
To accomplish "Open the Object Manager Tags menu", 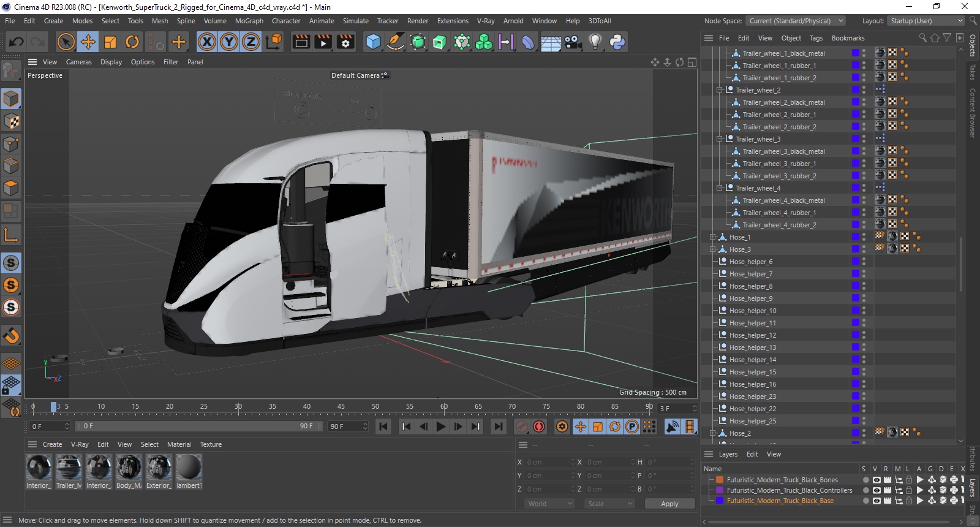I will (x=816, y=38).
